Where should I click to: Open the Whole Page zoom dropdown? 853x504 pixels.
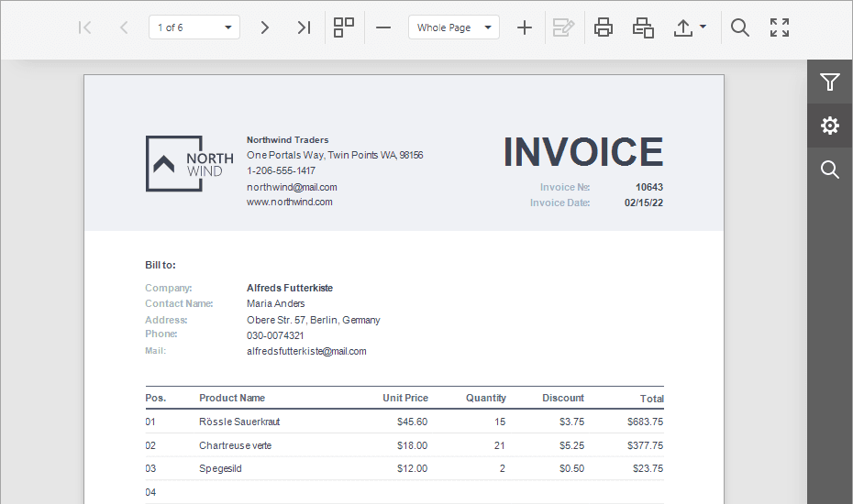coord(488,27)
